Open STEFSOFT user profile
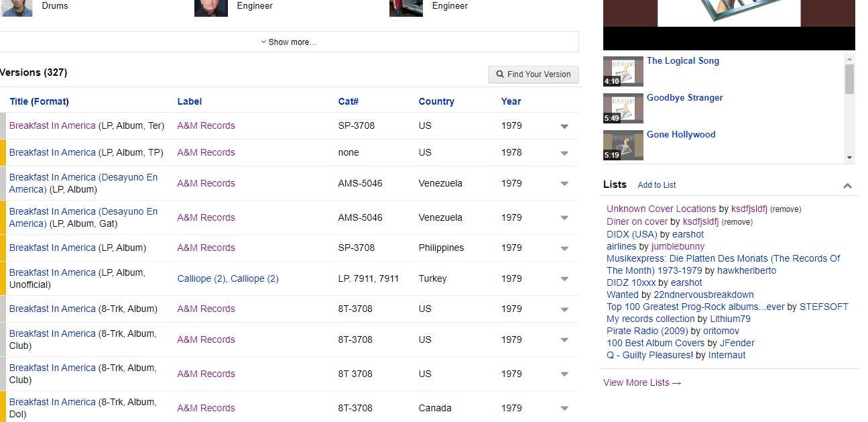 pyautogui.click(x=824, y=307)
